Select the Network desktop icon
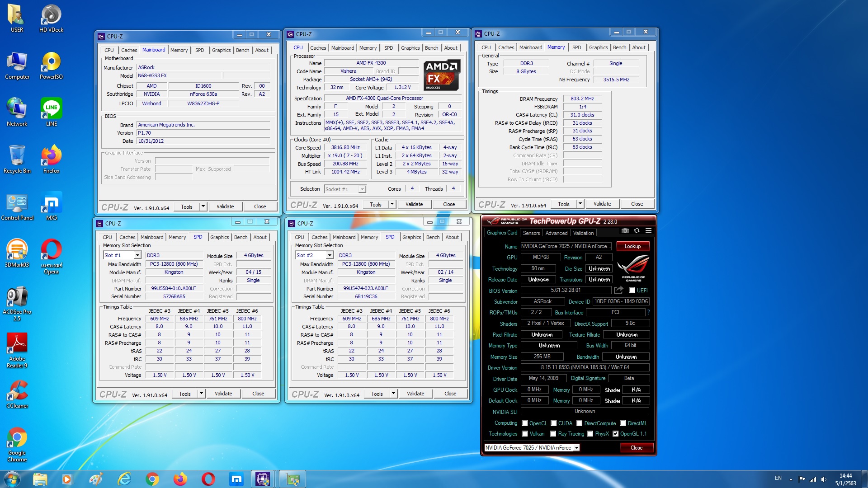This screenshot has height=488, width=868. (x=17, y=113)
